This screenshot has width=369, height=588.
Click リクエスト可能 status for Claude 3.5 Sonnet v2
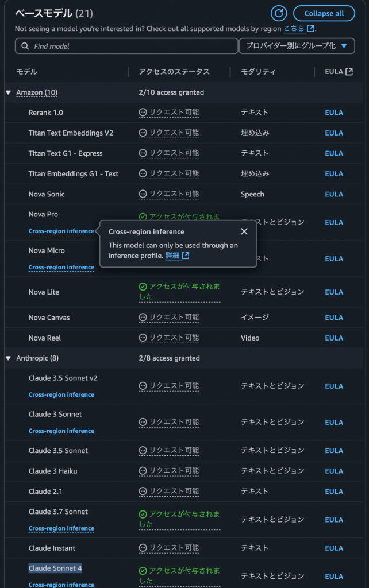169,386
